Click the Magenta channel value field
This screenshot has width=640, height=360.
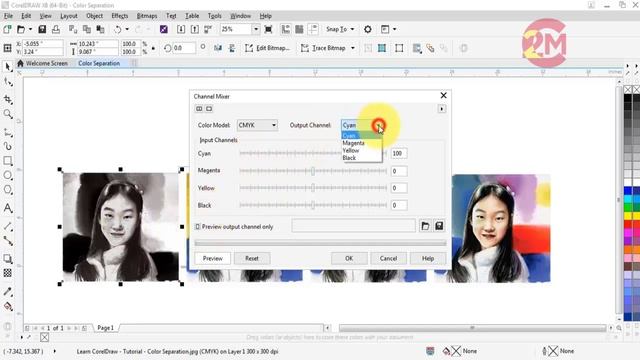coord(399,171)
